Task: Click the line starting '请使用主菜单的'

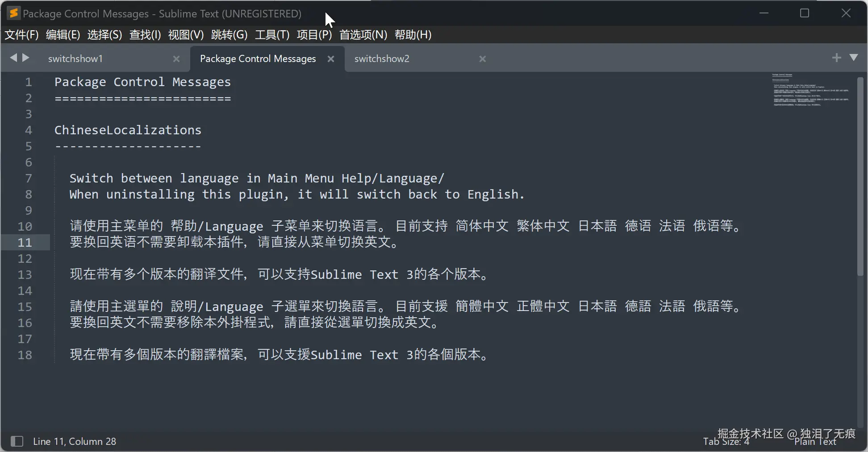Action: pos(406,226)
